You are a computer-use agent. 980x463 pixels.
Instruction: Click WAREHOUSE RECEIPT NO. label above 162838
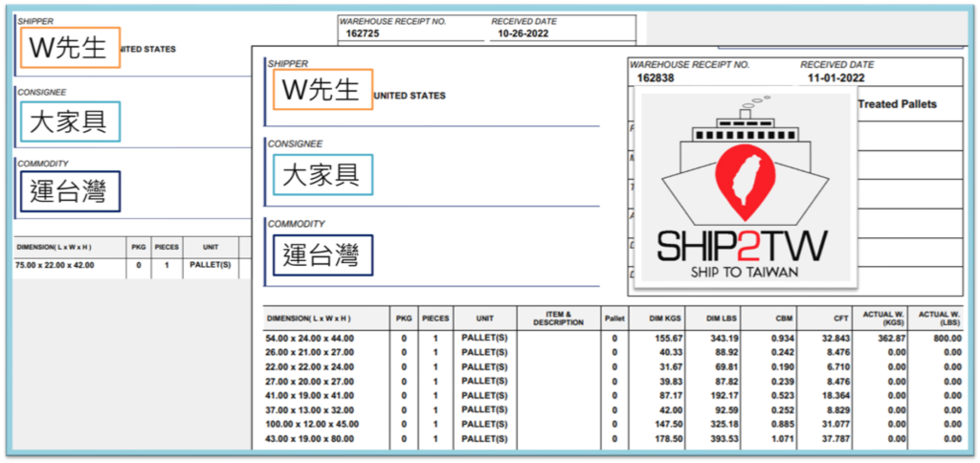click(689, 65)
